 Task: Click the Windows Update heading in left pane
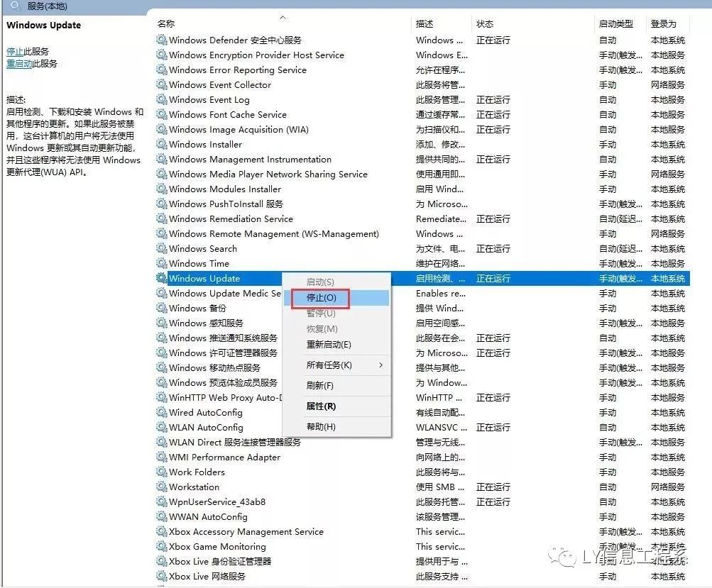[x=43, y=25]
